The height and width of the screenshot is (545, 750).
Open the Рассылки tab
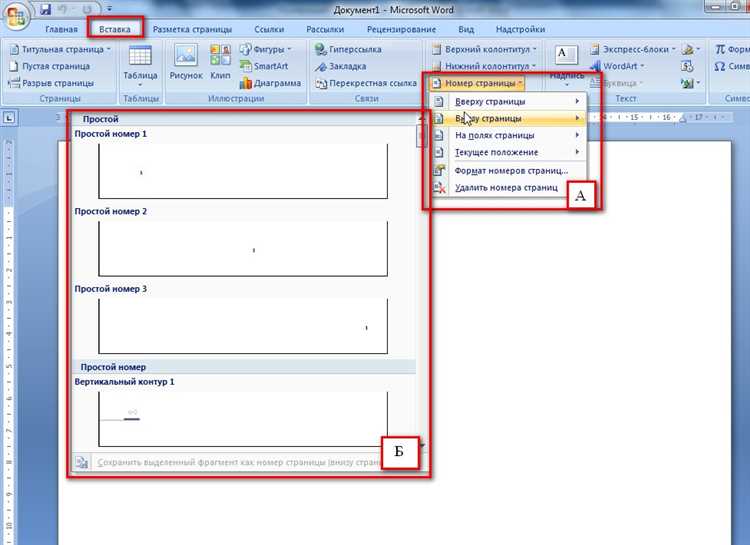pos(325,29)
